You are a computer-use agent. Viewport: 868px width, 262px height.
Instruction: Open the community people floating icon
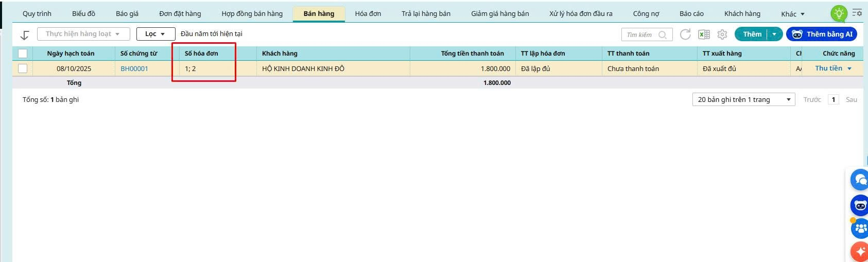point(859,228)
